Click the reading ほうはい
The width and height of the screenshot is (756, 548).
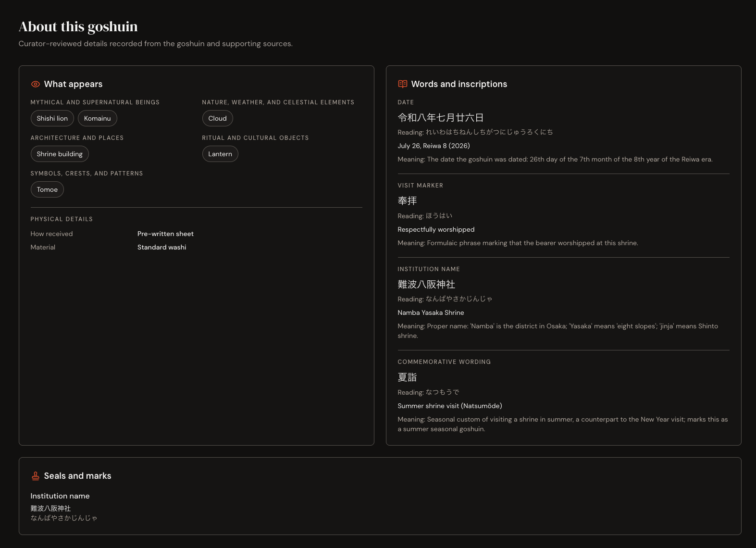[439, 216]
